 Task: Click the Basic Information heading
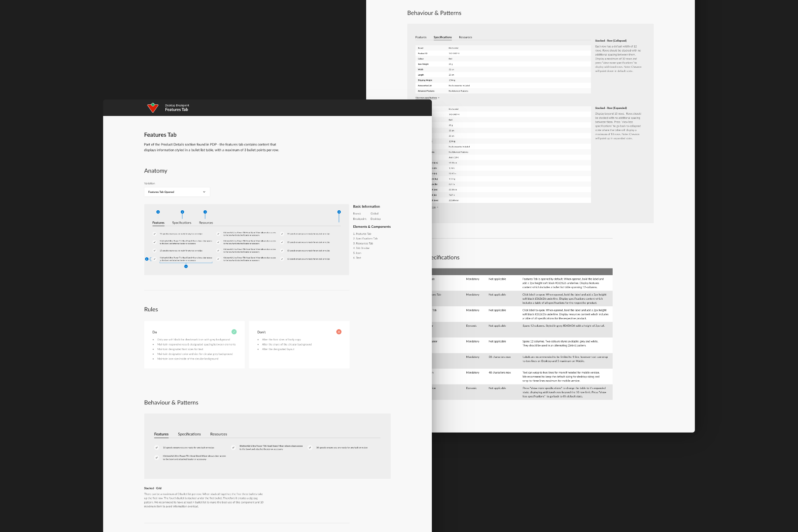tap(366, 207)
